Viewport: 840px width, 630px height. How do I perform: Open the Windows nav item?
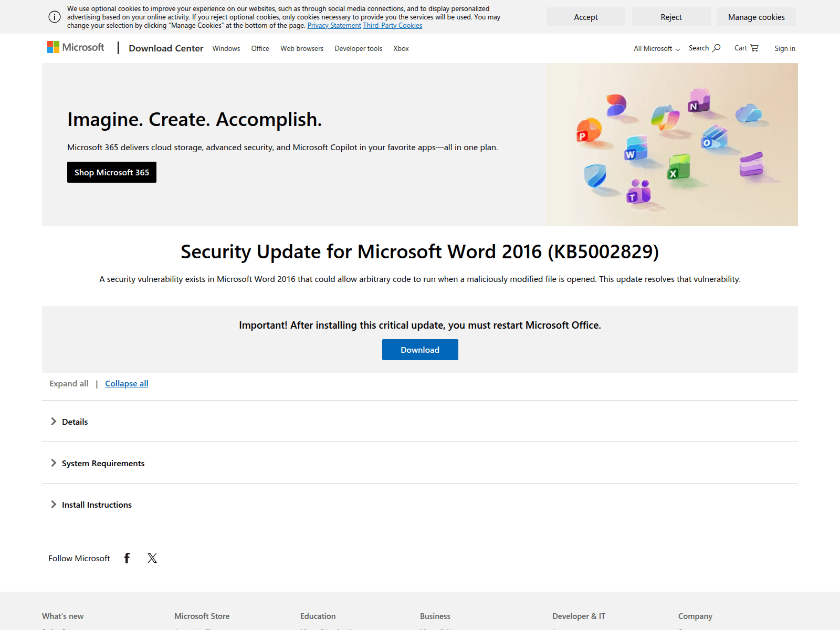tap(226, 48)
